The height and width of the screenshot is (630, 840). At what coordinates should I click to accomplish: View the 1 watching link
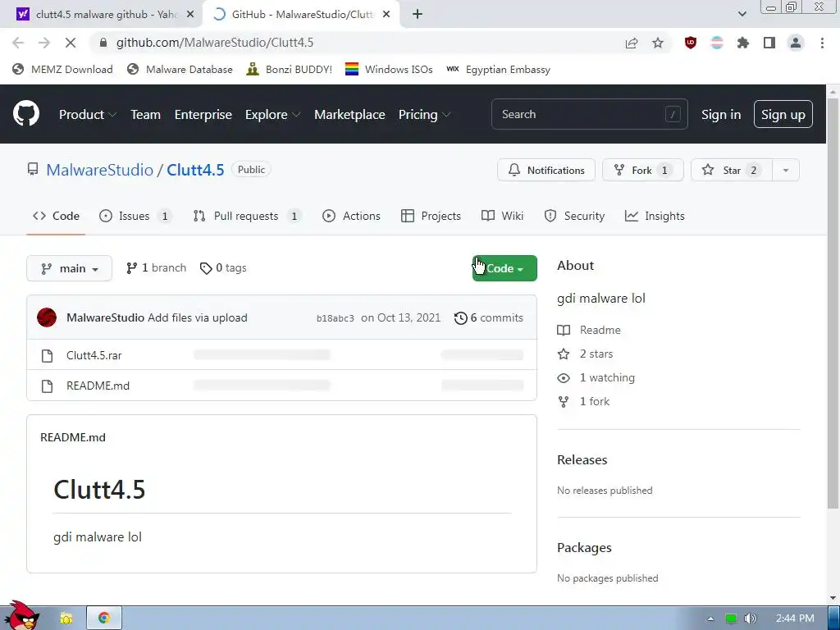pos(596,377)
